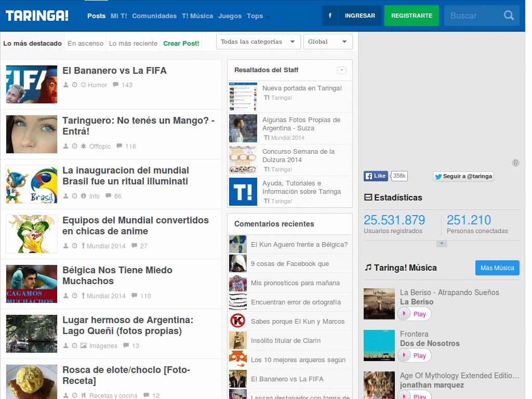Open Algunas Fotos Propias de Argentina - Suiza
The height and width of the screenshot is (399, 532).
coord(301,124)
